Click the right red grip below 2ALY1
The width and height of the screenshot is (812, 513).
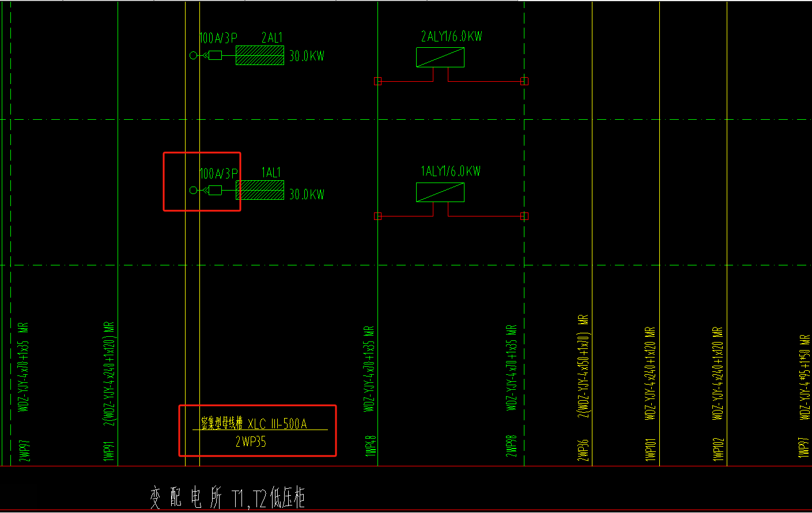524,81
